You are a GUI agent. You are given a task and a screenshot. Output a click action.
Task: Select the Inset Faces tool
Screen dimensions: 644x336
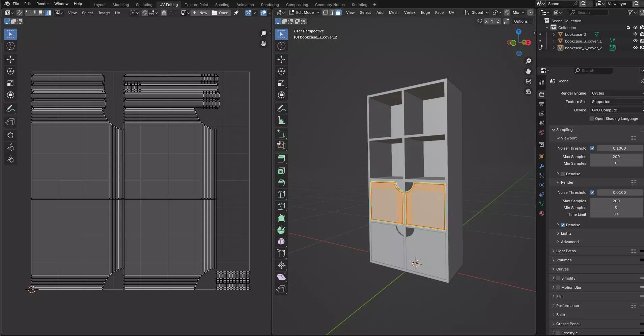pyautogui.click(x=281, y=171)
